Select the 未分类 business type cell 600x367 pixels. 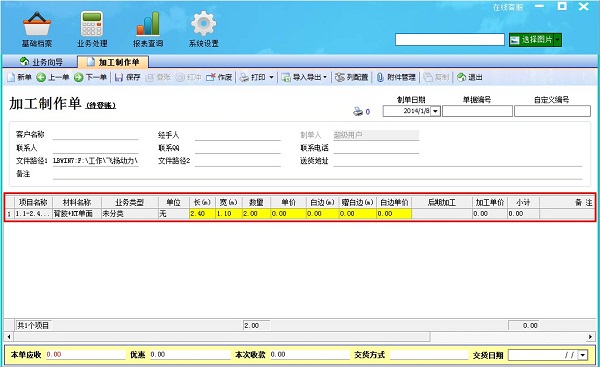129,214
